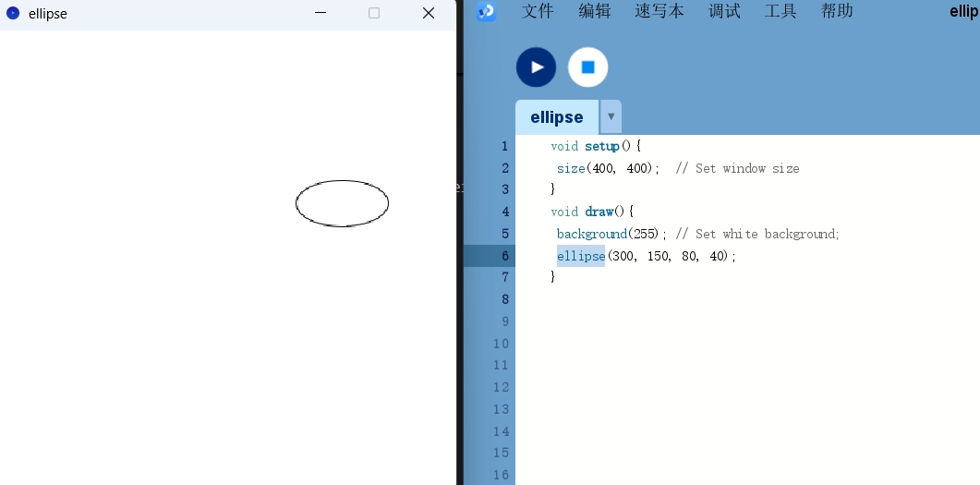Click the 'void setup()' code line
The height and width of the screenshot is (485, 980).
point(596,146)
